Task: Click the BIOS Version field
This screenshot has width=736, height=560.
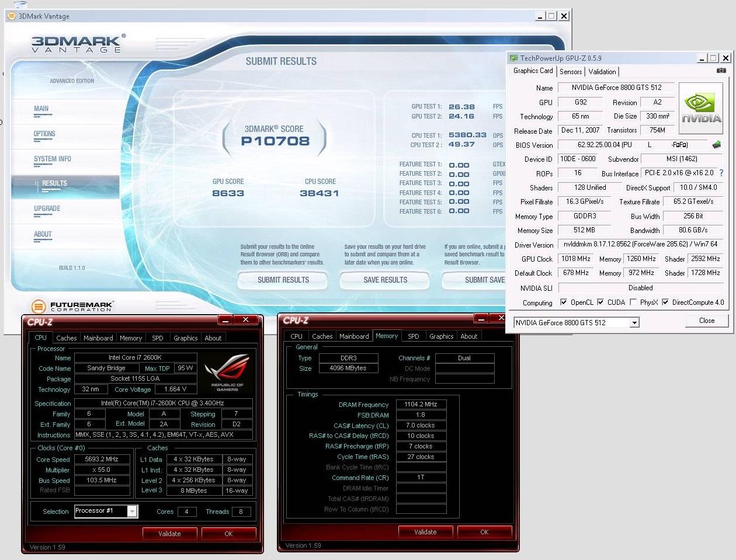Action: point(633,144)
